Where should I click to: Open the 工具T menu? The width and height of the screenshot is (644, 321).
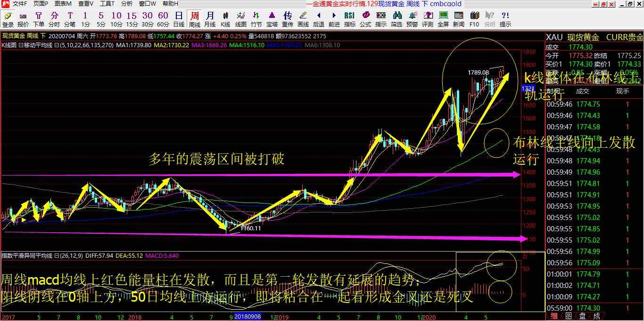click(x=107, y=4)
